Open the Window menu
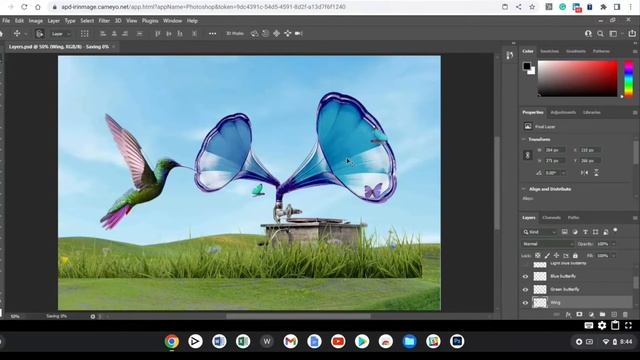640x360 pixels. [172, 20]
